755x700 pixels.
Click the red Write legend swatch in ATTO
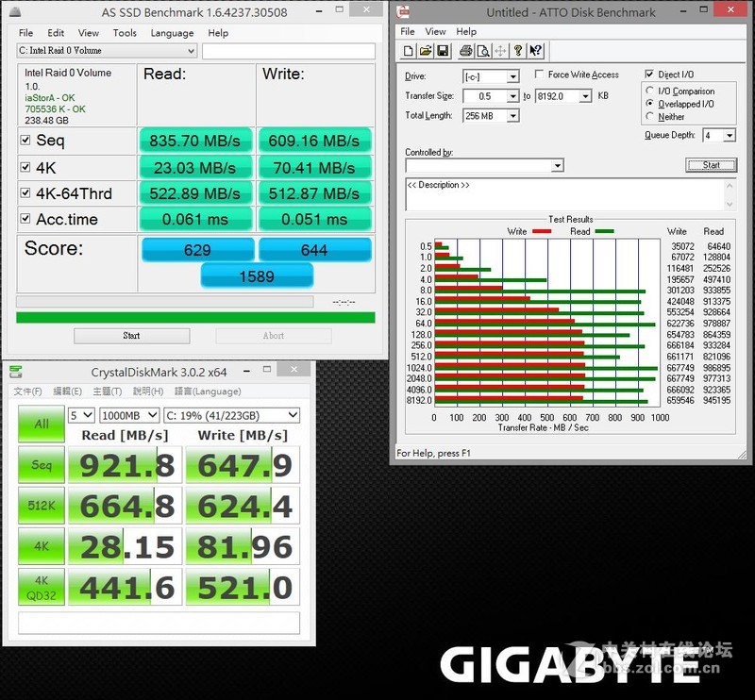point(542,231)
